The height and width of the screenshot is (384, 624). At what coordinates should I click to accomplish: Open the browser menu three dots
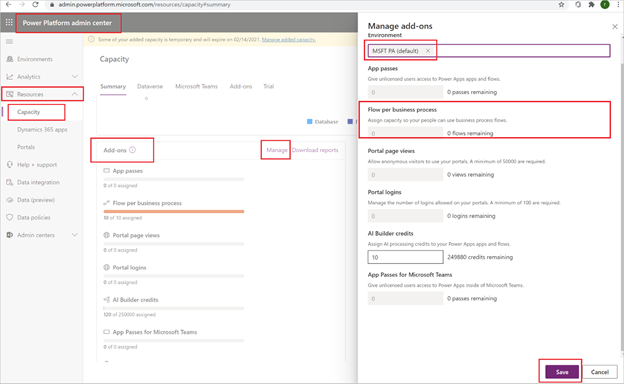tap(617, 4)
